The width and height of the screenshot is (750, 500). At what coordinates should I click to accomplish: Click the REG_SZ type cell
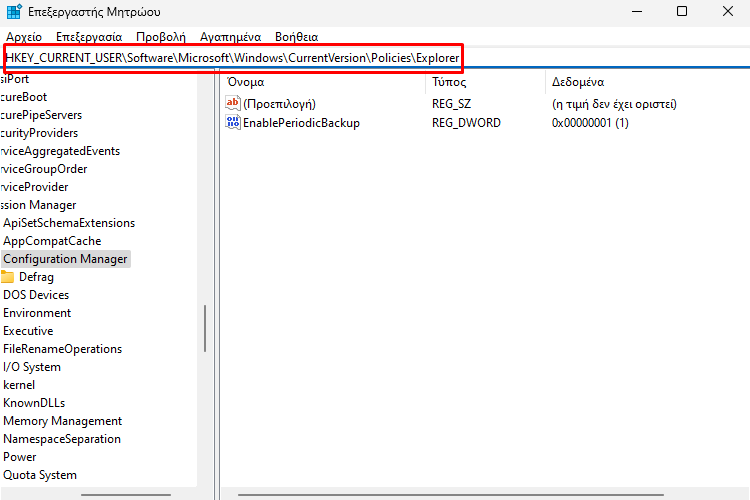click(x=452, y=104)
